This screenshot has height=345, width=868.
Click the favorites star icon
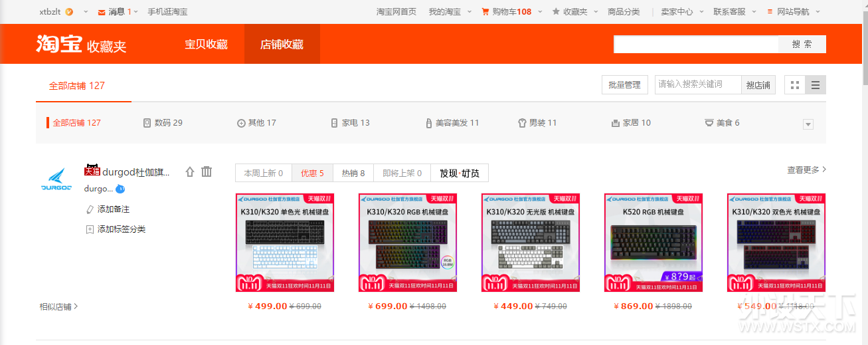(x=556, y=11)
